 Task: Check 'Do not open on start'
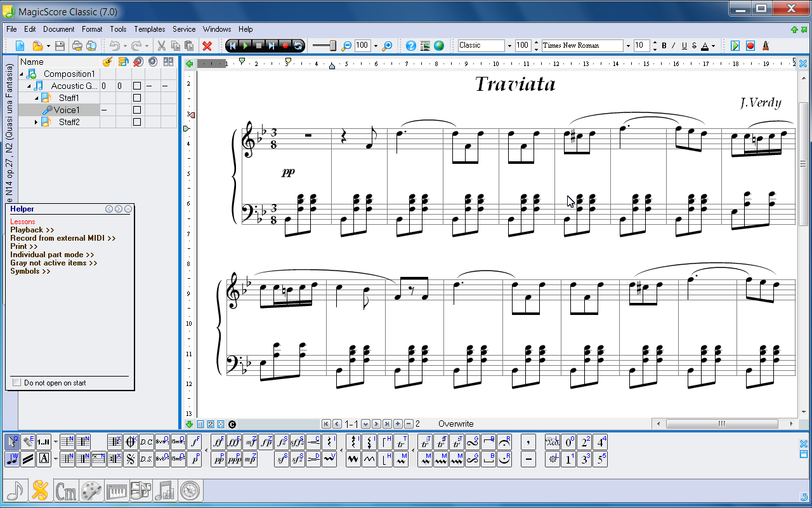[x=16, y=383]
